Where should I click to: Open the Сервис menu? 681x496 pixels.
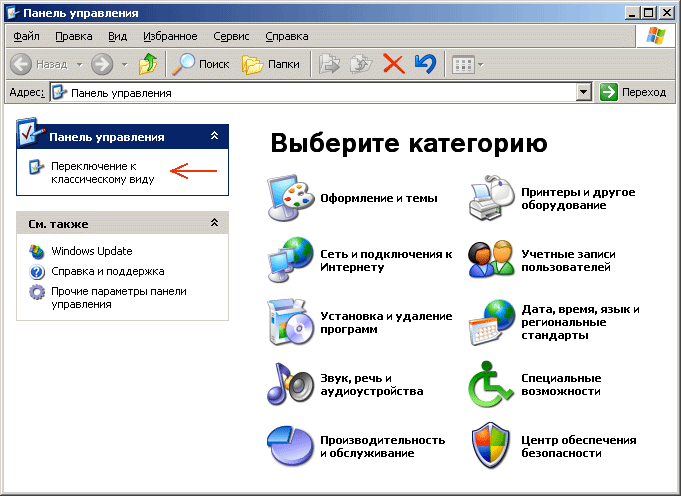tap(231, 36)
